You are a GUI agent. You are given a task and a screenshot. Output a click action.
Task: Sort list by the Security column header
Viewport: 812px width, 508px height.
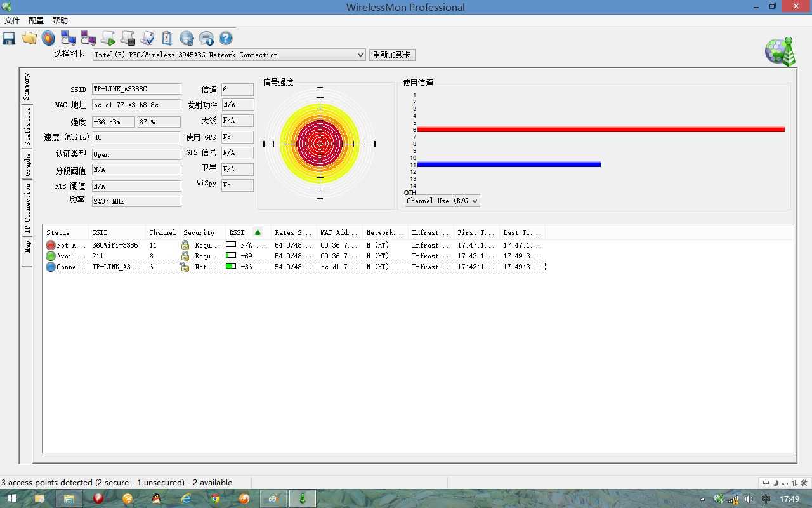pos(203,232)
